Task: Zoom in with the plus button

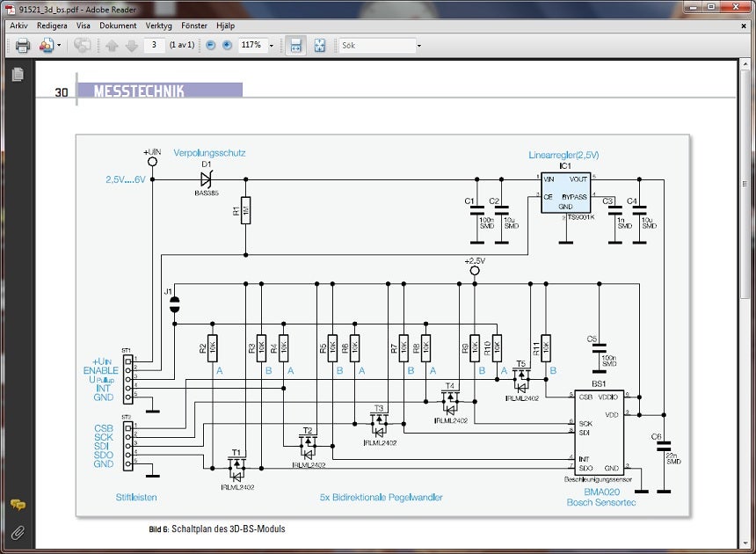Action: 227,46
